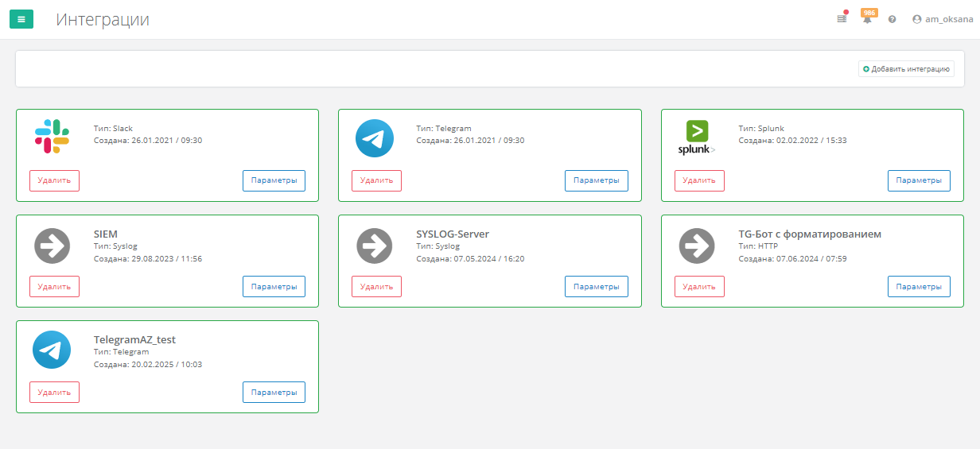This screenshot has width=980, height=449.
Task: Open the notifications bell with 986 badge
Action: coord(868,17)
